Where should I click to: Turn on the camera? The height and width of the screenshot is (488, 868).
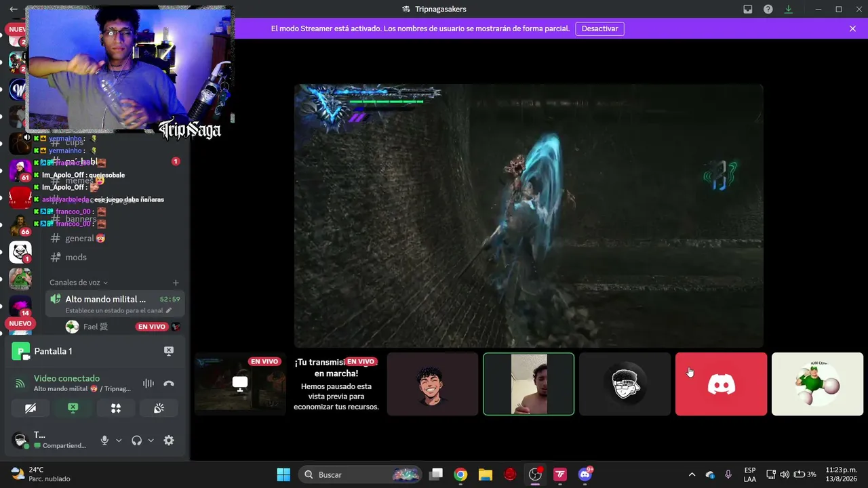31,408
